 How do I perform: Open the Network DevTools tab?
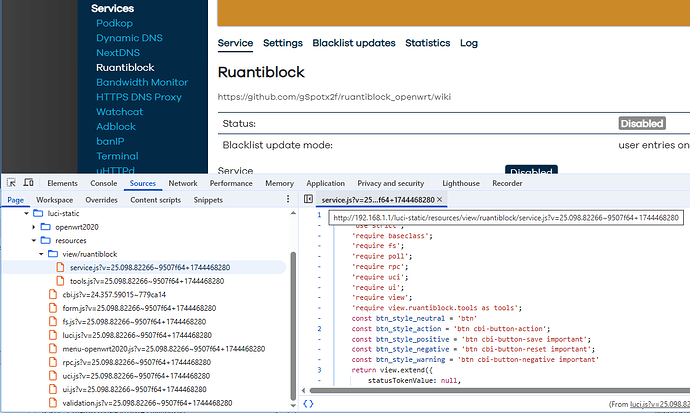[x=183, y=183]
